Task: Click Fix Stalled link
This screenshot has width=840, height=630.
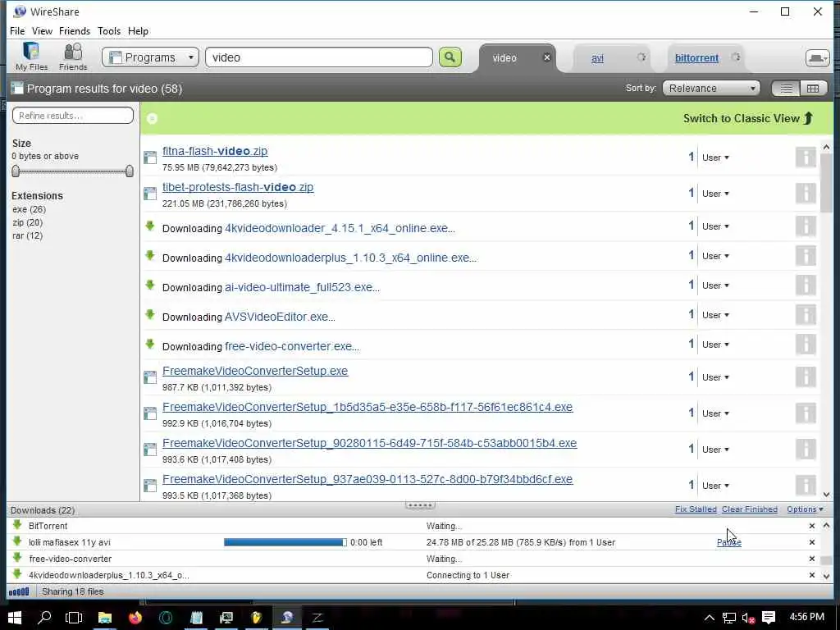Action: tap(696, 509)
